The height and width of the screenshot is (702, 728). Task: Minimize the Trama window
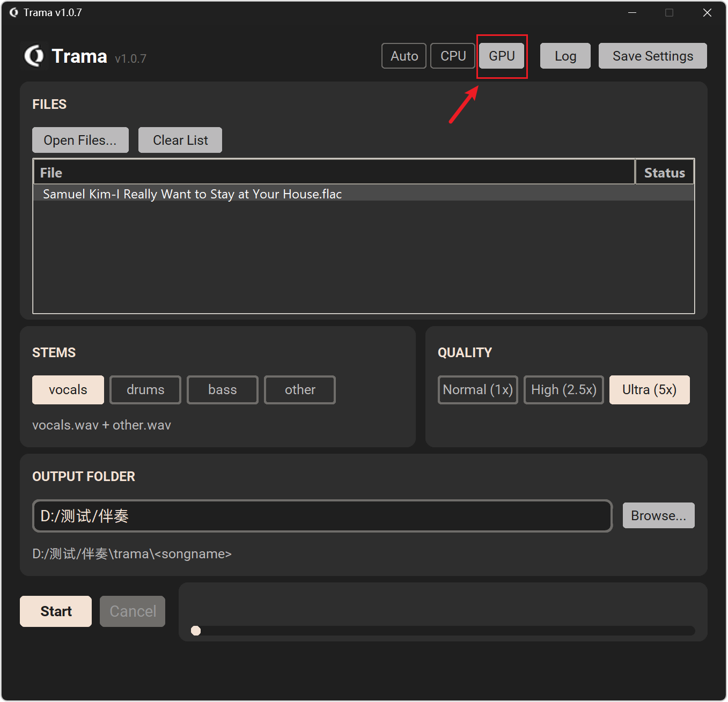(x=633, y=12)
